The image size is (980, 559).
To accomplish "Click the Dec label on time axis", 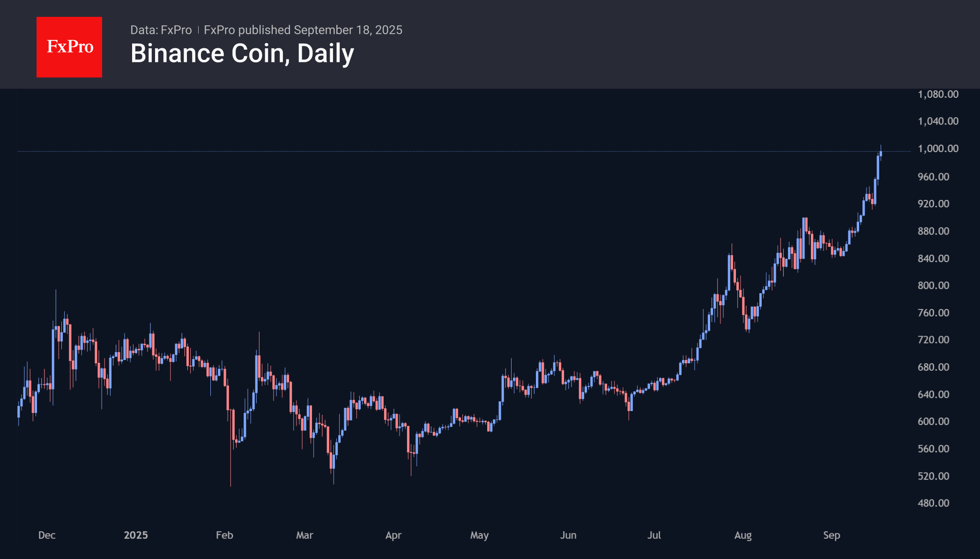I will tap(47, 535).
